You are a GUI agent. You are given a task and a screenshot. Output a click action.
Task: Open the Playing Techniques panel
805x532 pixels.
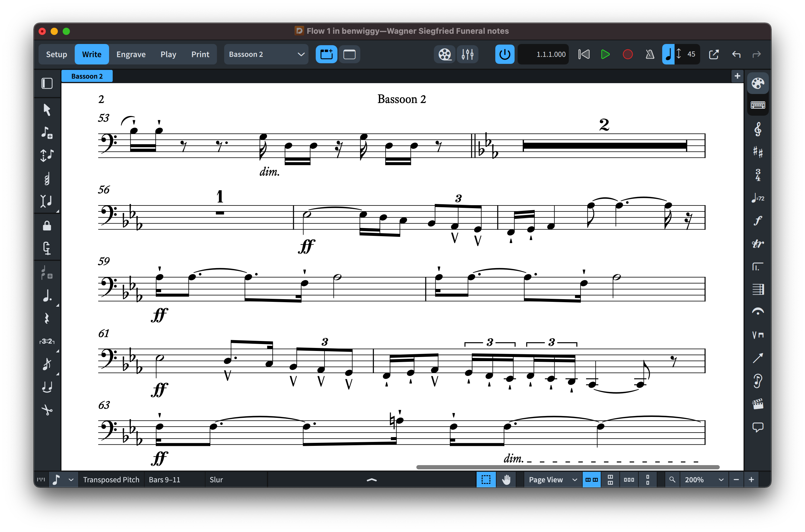[x=757, y=335]
